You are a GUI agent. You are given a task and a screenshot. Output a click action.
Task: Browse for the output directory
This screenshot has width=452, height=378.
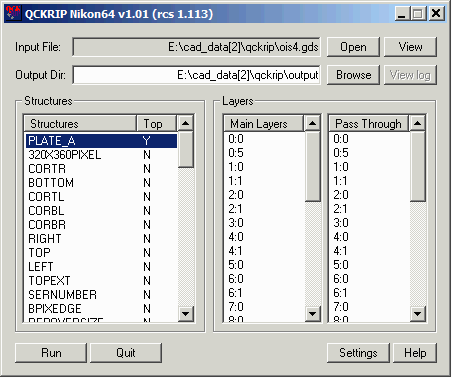(353, 75)
